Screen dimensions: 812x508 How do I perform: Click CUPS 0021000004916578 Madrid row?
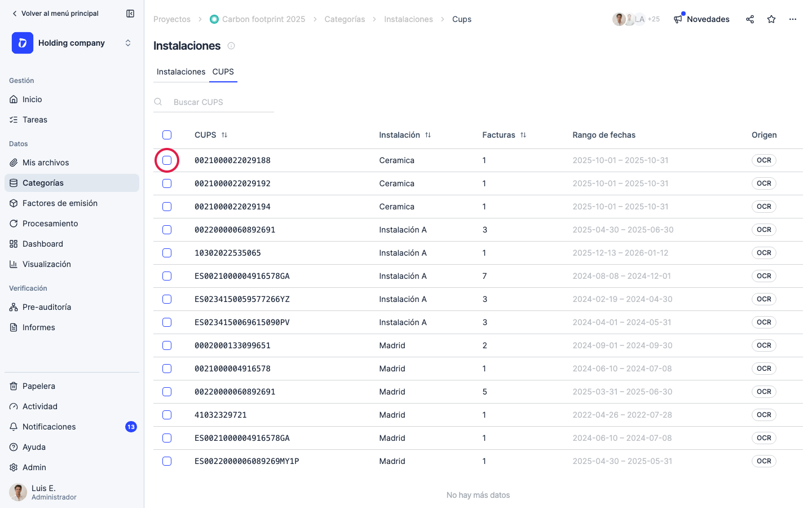[232, 369]
